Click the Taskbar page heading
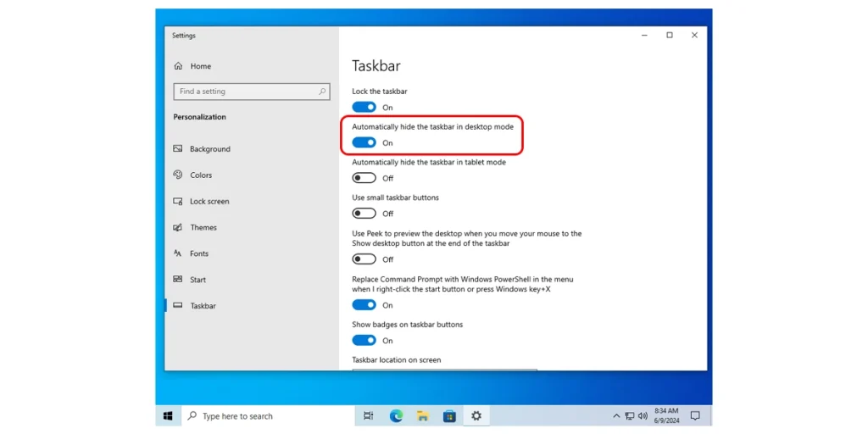Viewport: 868px width, 434px height. point(376,66)
